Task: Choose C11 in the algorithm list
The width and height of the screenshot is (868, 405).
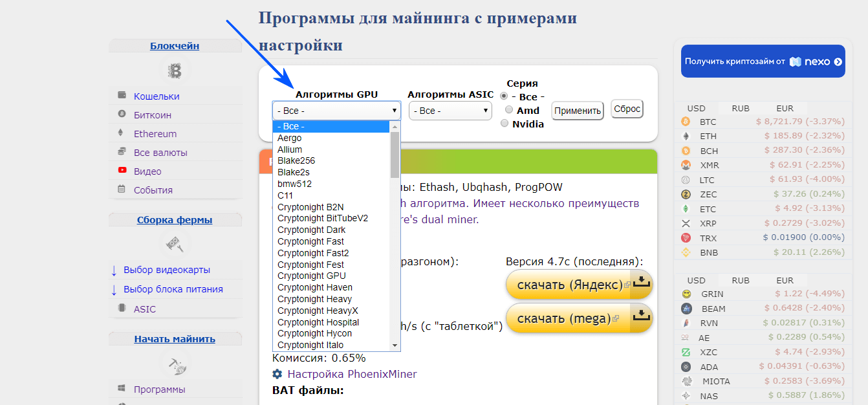Action: 332,195
